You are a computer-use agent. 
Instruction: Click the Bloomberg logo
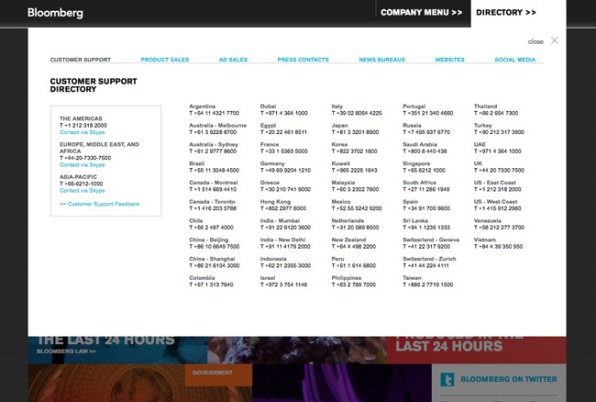click(55, 13)
